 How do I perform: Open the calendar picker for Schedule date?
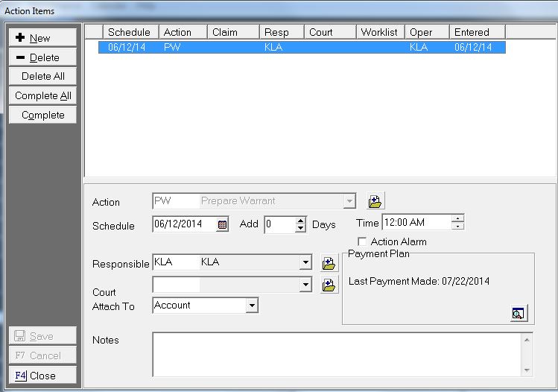pyautogui.click(x=222, y=224)
